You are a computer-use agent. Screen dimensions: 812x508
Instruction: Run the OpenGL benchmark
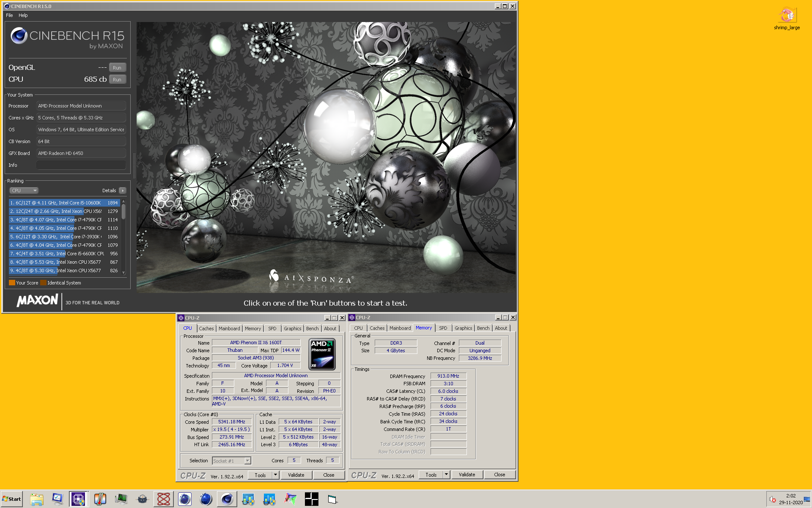(117, 68)
